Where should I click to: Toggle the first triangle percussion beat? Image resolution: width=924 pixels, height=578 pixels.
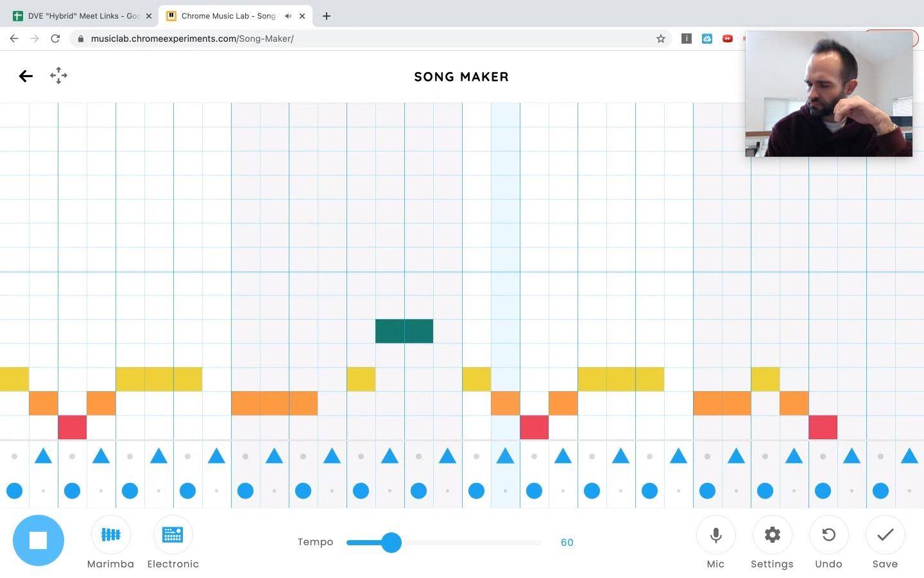coord(44,457)
